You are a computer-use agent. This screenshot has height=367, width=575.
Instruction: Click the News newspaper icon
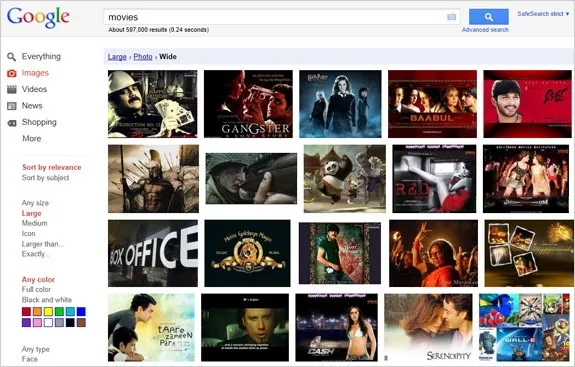(x=12, y=106)
